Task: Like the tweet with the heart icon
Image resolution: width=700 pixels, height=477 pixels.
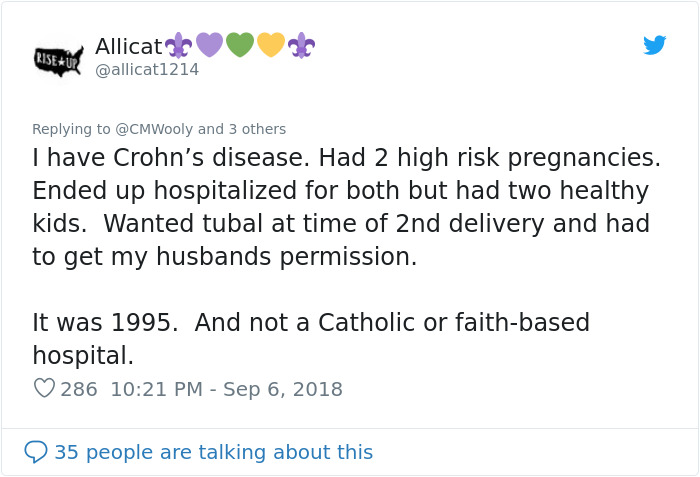Action: [x=44, y=388]
